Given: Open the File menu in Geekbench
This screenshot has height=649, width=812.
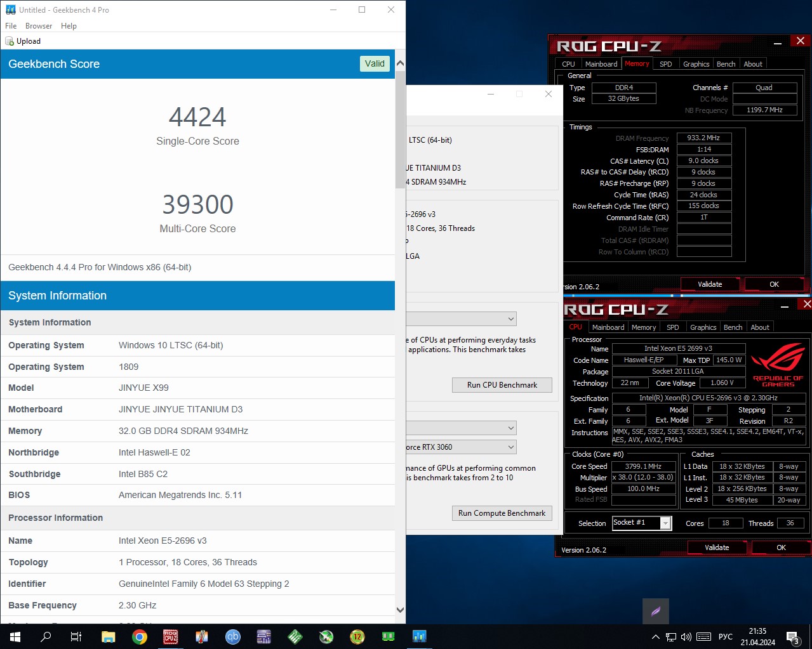Looking at the screenshot, I should tap(11, 26).
